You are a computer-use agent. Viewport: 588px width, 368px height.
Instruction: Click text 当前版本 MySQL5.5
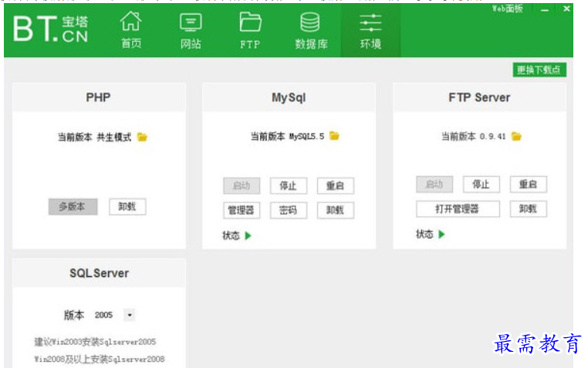pos(287,136)
